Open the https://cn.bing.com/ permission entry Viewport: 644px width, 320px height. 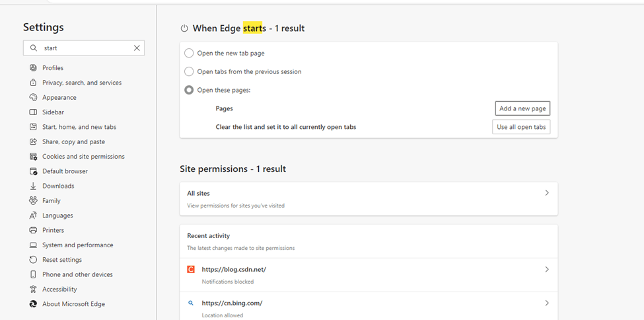coord(369,306)
